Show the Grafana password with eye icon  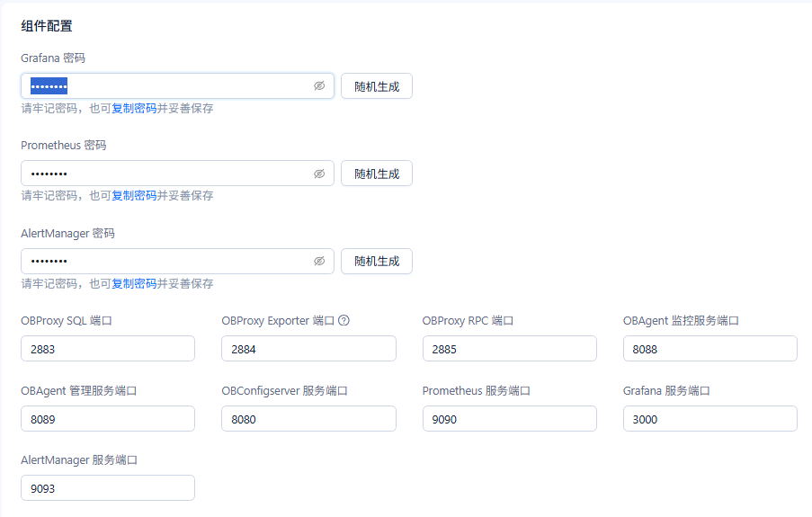pyautogui.click(x=319, y=86)
